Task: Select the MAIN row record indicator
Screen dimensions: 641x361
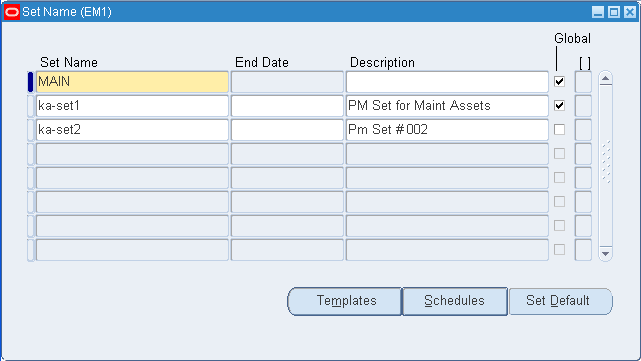Action: pos(30,82)
